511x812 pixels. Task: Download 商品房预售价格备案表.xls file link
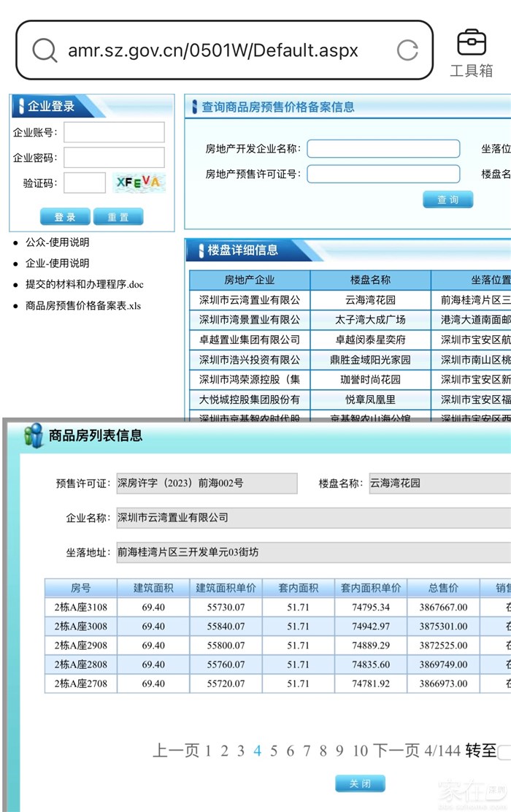point(83,305)
